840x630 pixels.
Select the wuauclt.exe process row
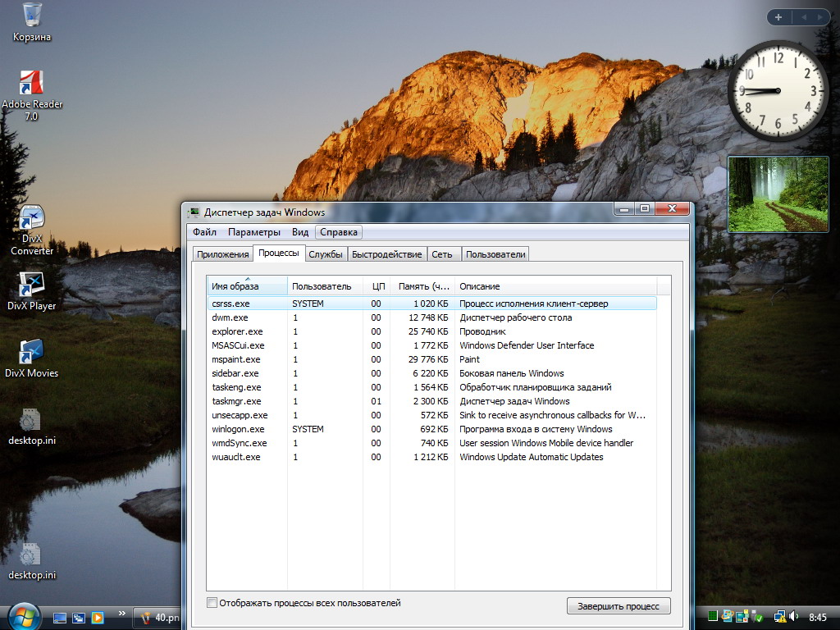tap(431, 456)
